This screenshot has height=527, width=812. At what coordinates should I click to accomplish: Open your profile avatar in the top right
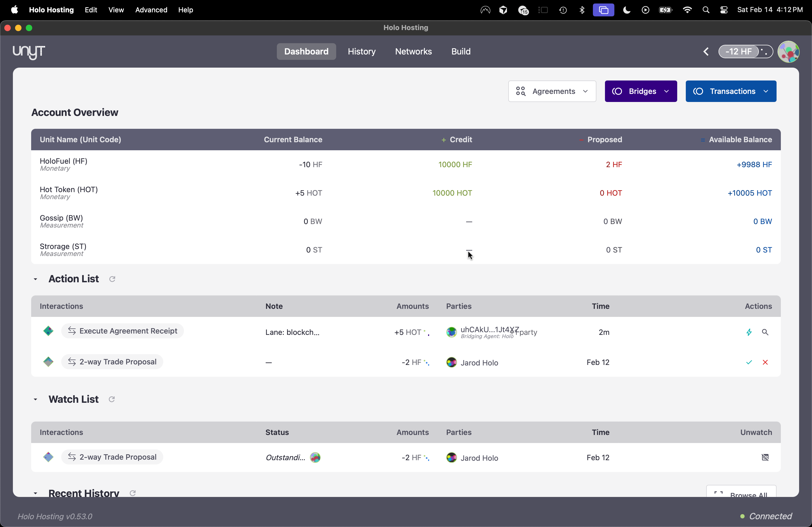pos(789,52)
